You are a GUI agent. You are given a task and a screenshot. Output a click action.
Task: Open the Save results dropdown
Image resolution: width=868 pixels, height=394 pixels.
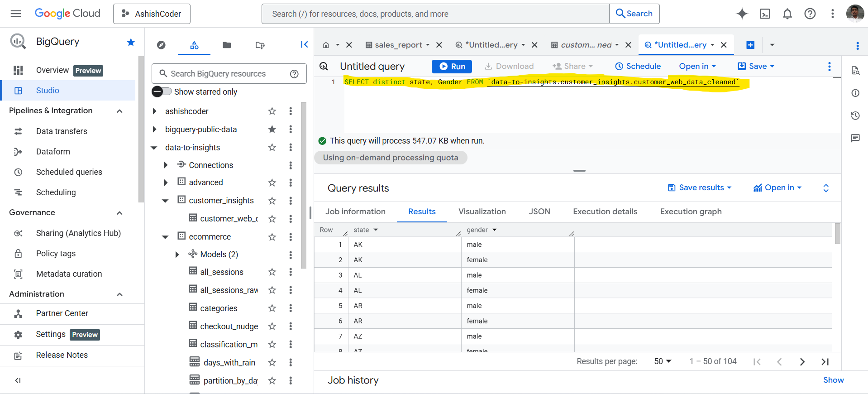click(x=700, y=187)
